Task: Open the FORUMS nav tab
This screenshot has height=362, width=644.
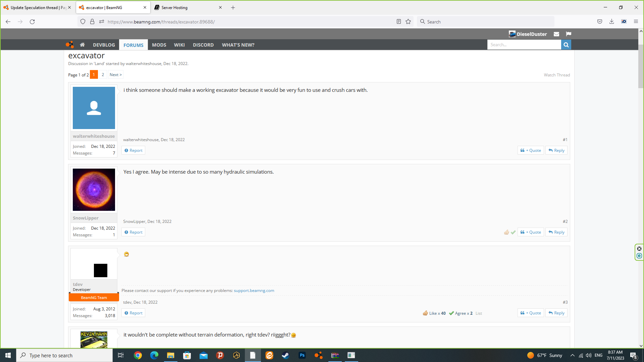Action: [133, 45]
